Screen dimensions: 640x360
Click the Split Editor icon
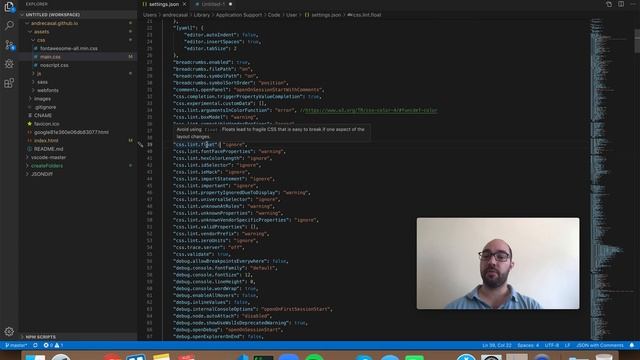pos(621,4)
